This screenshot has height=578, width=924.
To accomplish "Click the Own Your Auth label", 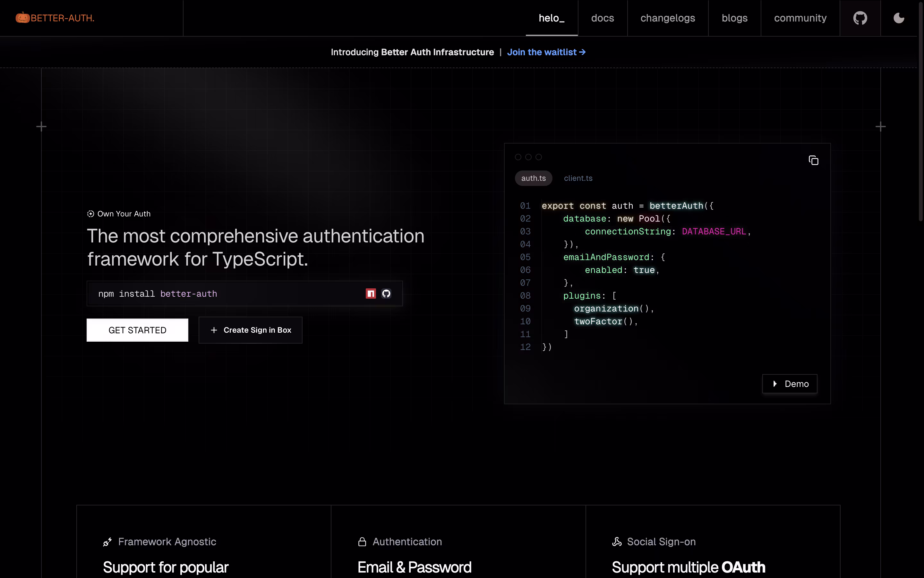I will point(124,214).
